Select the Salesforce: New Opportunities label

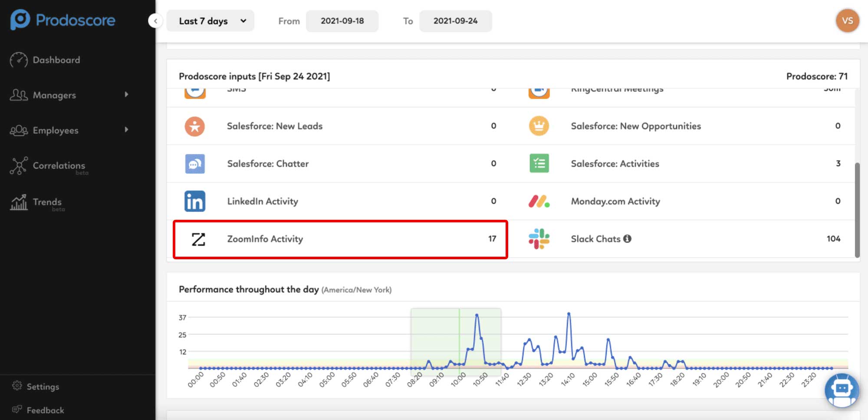pos(636,126)
